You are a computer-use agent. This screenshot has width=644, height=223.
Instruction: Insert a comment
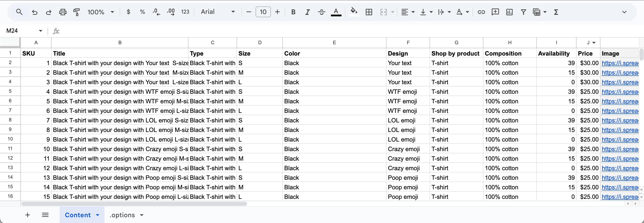pyautogui.click(x=495, y=12)
